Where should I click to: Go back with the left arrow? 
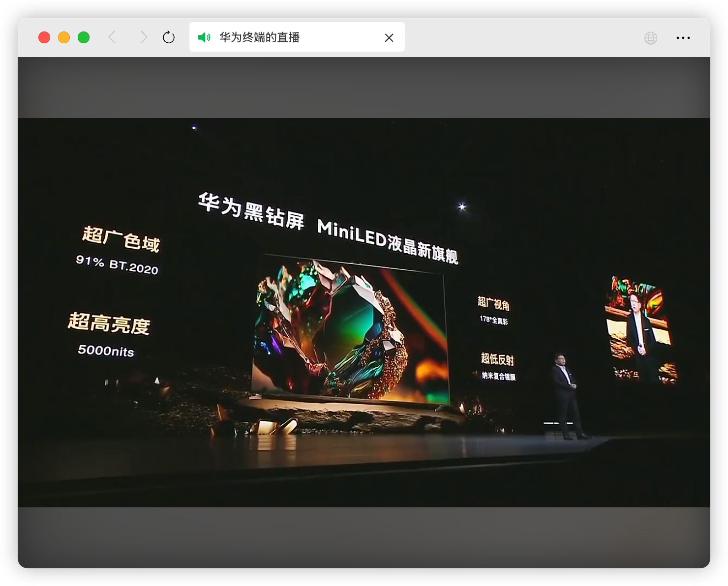point(112,37)
